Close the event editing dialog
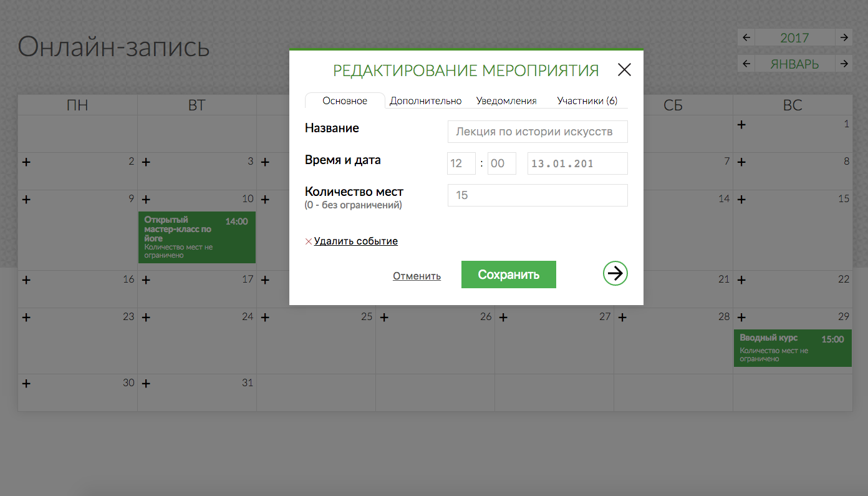This screenshot has width=868, height=496. tap(624, 70)
